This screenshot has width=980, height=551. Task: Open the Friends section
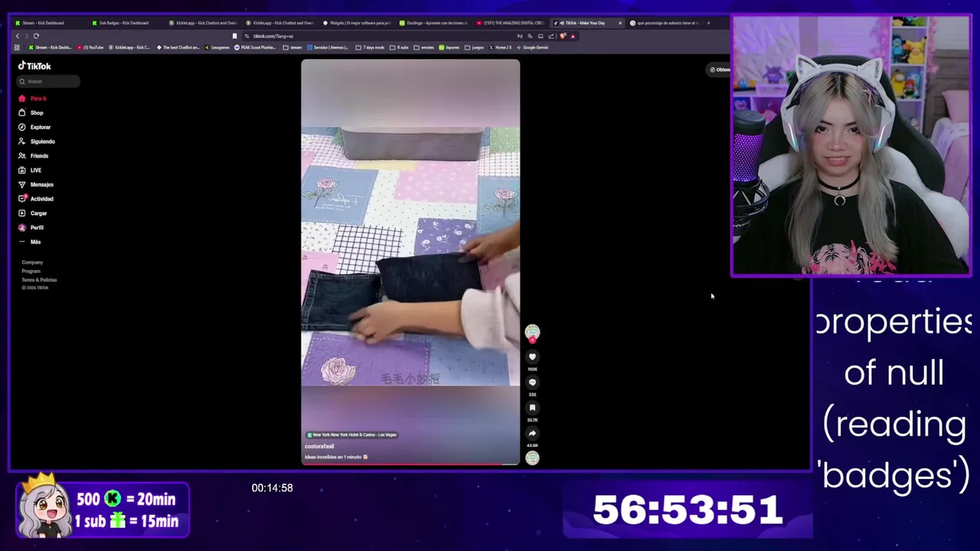click(x=34, y=156)
